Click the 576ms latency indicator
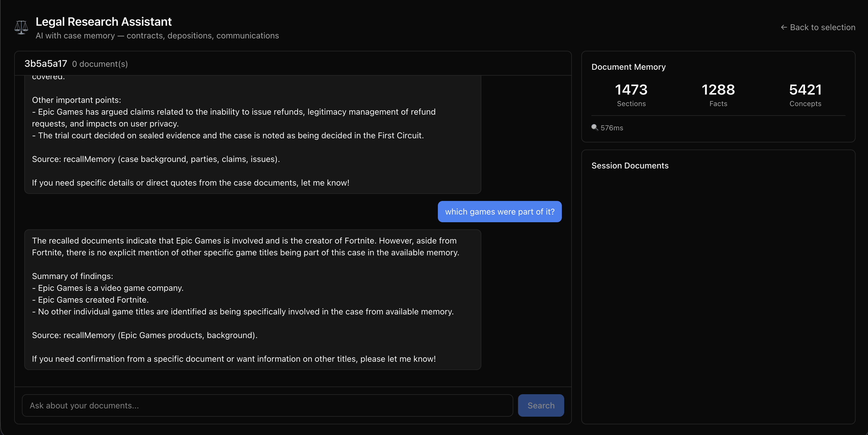Viewport: 868px width, 435px height. tap(612, 127)
